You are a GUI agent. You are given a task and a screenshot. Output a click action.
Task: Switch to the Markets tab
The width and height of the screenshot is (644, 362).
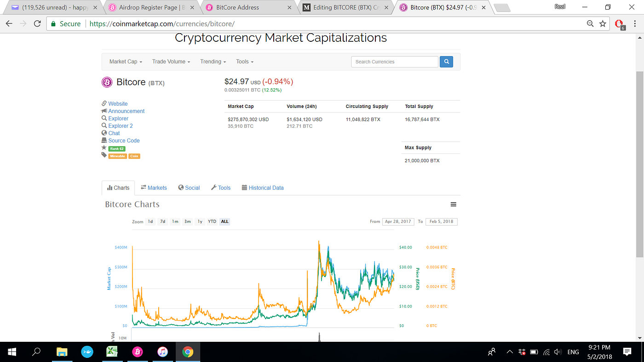coord(154,188)
